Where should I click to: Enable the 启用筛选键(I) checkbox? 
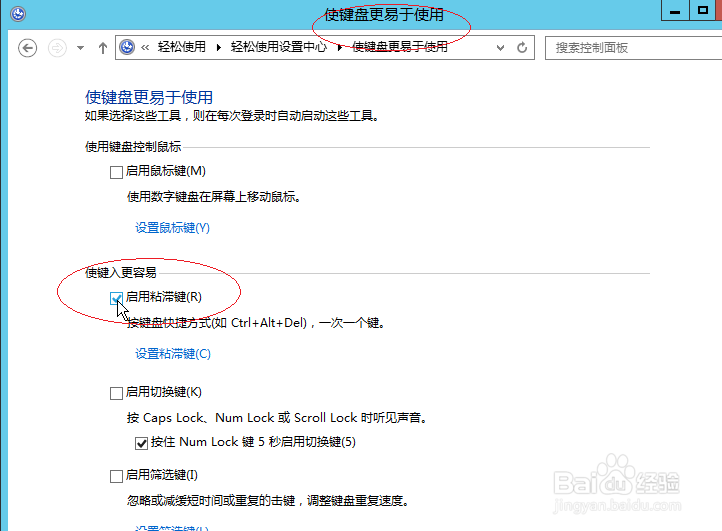(x=116, y=476)
